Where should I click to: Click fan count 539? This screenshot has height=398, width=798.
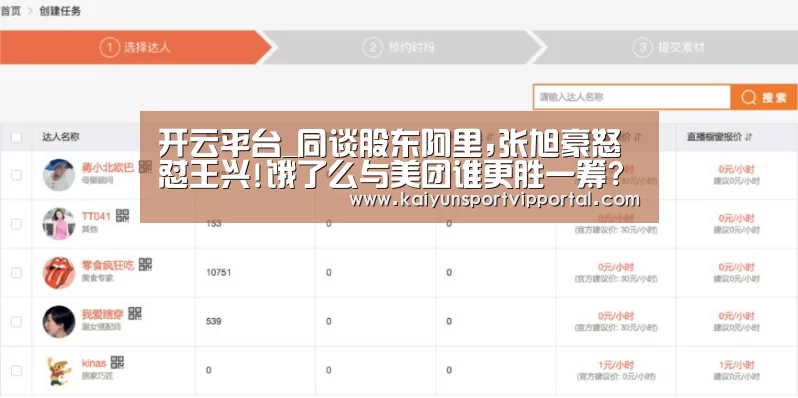[x=213, y=322]
